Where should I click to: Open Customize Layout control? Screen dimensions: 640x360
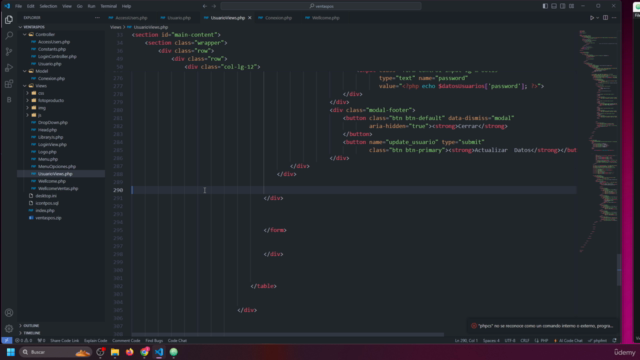pos(571,6)
